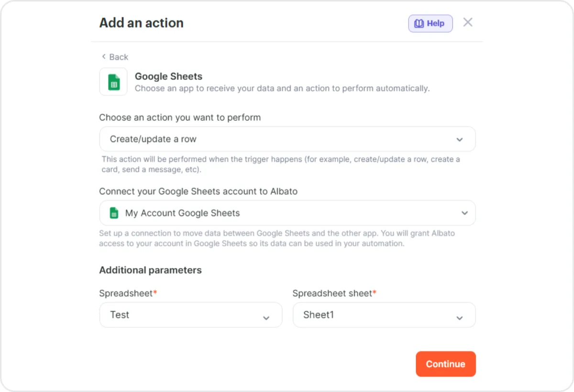This screenshot has height=392, width=574.
Task: Open the Spreadsheet dropdown showing Test
Action: point(191,315)
